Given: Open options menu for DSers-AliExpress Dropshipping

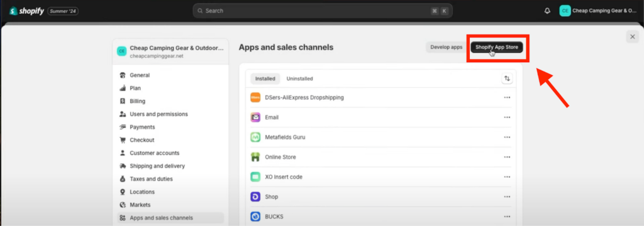Looking at the screenshot, I should pos(507,97).
